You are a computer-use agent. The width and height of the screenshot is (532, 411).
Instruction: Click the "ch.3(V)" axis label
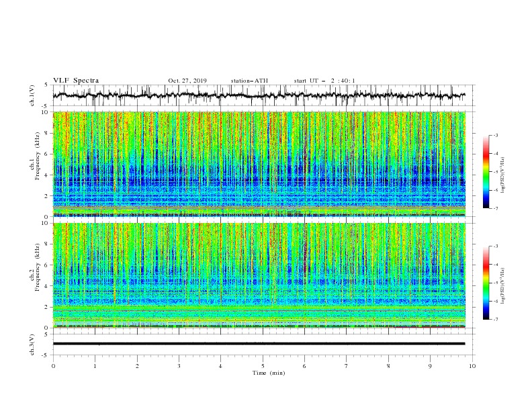[x=32, y=345]
